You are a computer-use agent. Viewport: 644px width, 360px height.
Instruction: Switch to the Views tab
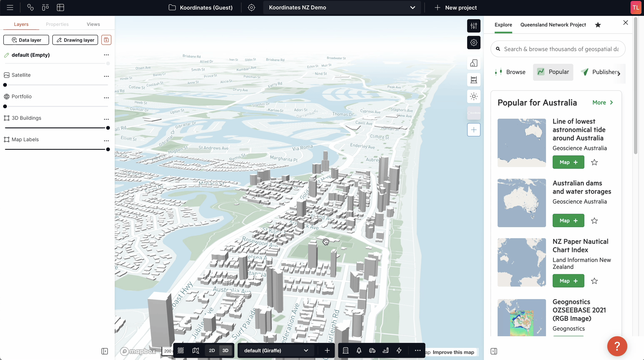coord(93,24)
